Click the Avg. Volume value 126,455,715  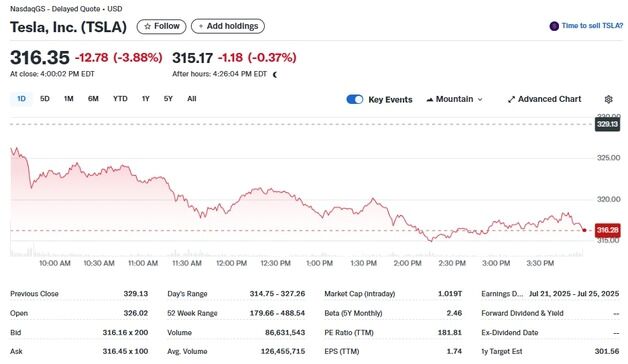283,352
